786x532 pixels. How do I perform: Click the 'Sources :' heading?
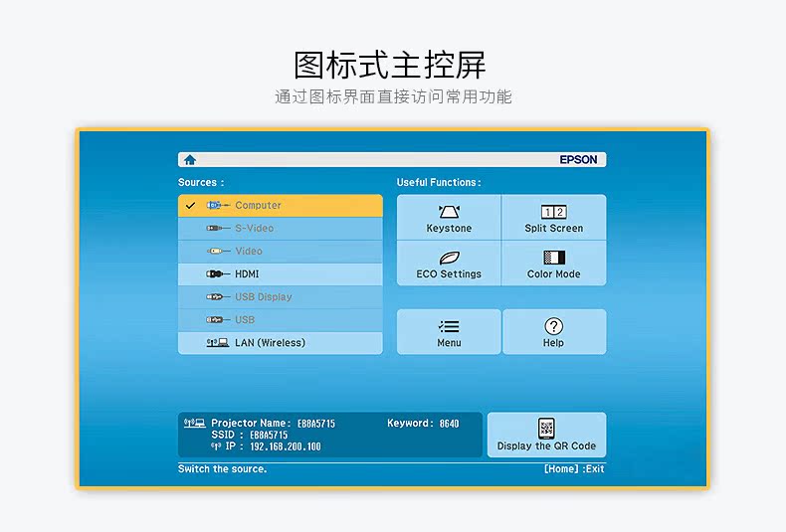(x=201, y=182)
